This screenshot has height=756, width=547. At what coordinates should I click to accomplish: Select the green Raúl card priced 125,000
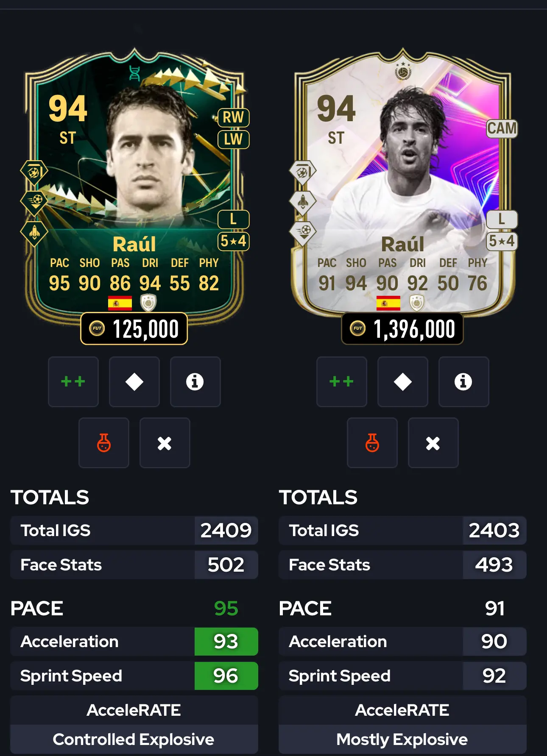(135, 182)
